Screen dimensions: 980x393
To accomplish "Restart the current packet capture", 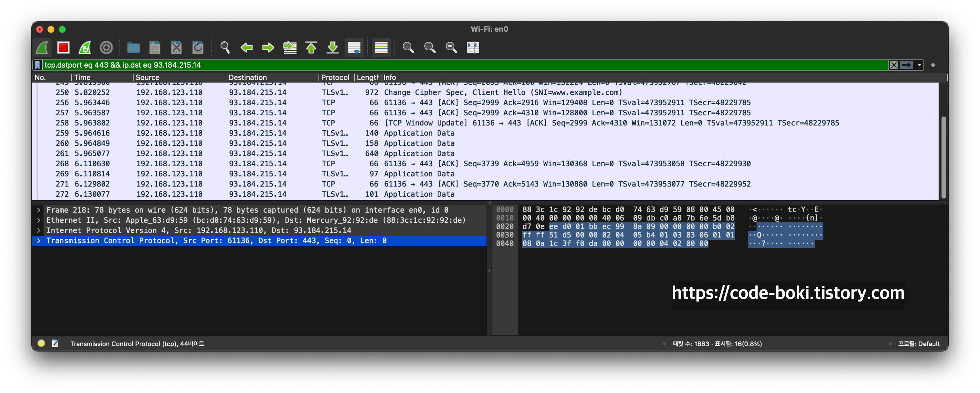I will pyautogui.click(x=85, y=48).
